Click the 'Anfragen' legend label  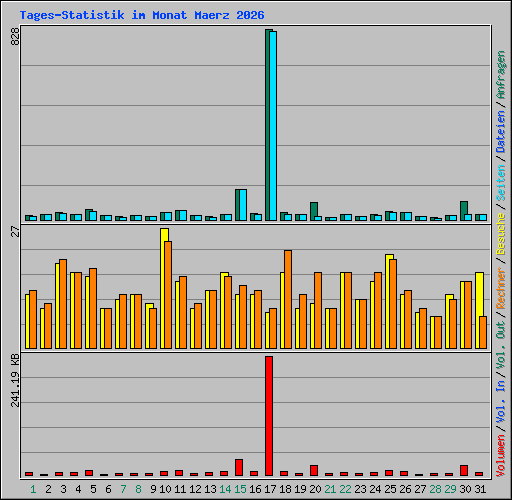tap(501, 75)
